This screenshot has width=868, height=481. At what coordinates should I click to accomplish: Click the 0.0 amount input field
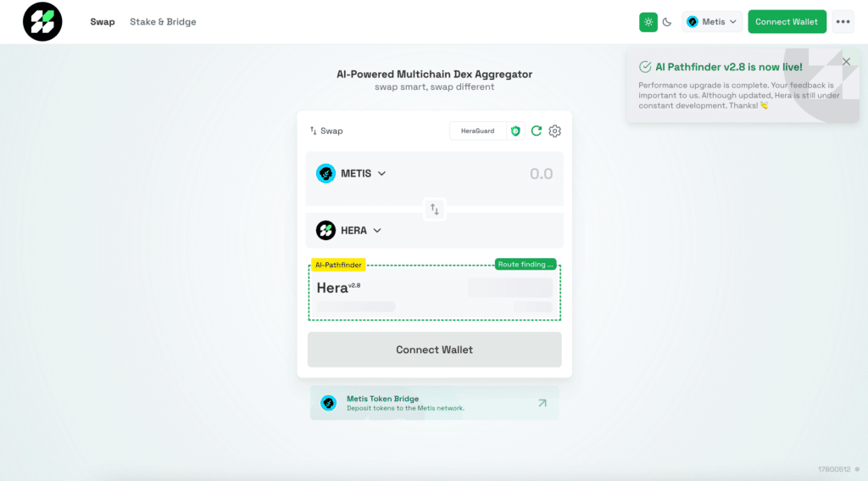tap(541, 174)
